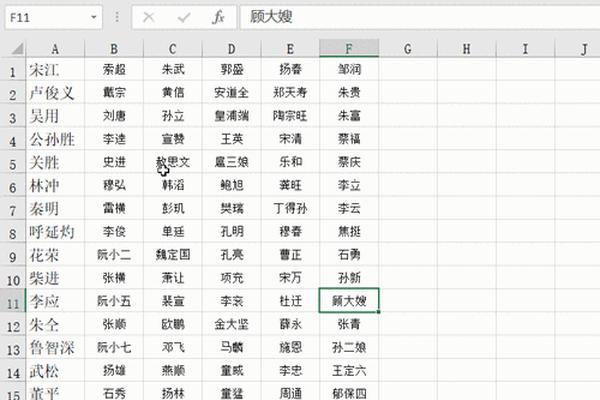Click cell containing 安道全
This screenshot has width=600, height=400.
click(232, 93)
